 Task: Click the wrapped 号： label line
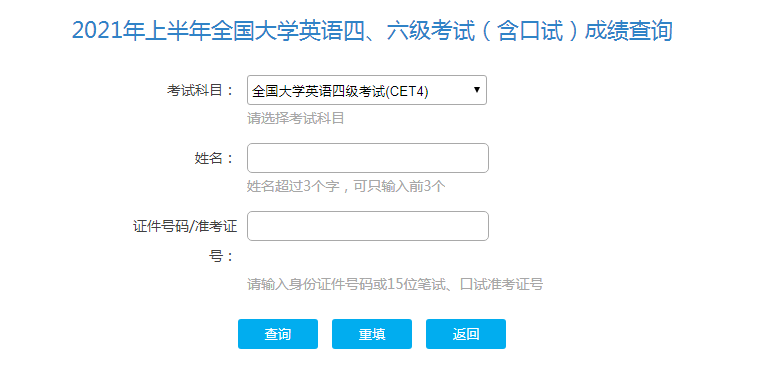223,256
